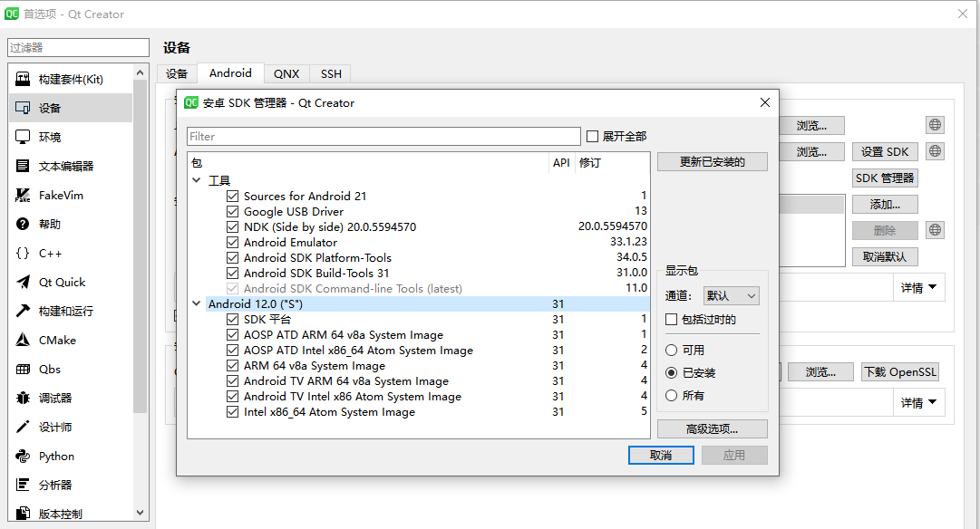Viewport: 980px width, 529px height.
Task: Uncheck ARM 64 v8a System Image checkbox
Action: [x=232, y=365]
